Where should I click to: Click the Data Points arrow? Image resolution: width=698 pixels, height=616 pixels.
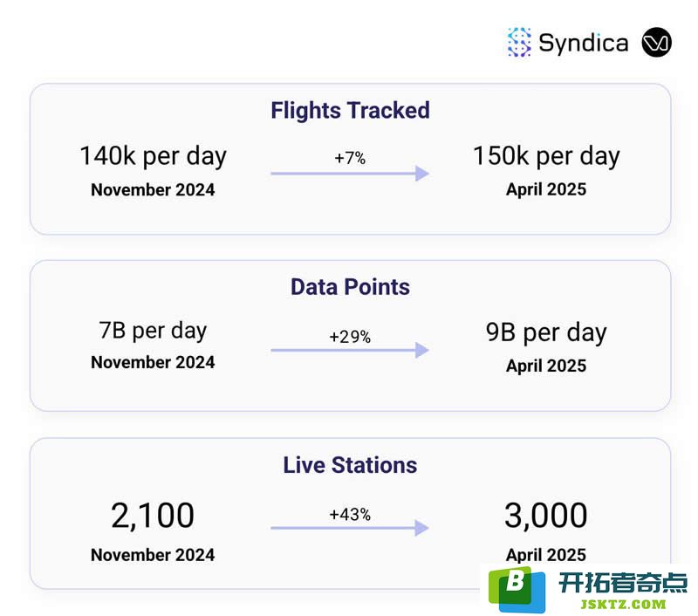pyautogui.click(x=350, y=350)
